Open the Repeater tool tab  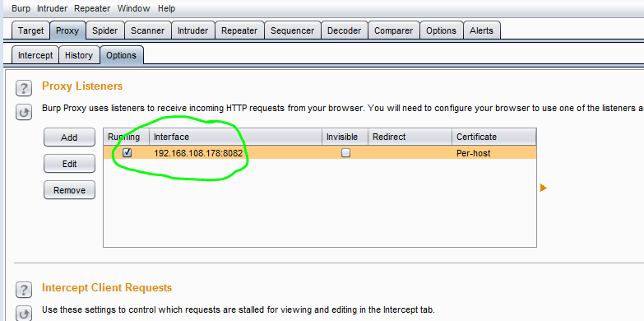pos(239,30)
